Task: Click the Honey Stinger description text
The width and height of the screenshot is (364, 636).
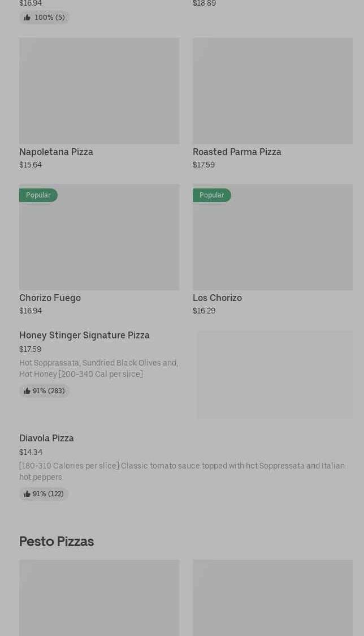Action: (x=98, y=368)
